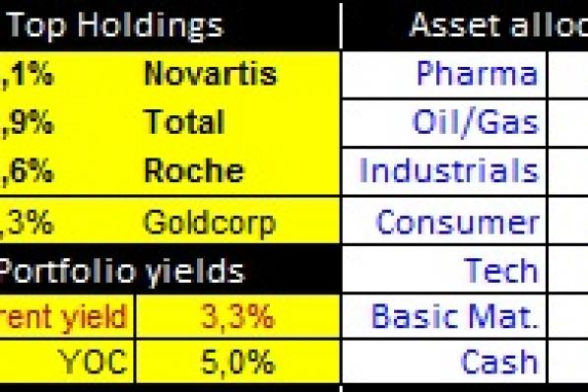Select the Novartis holding cell
Image resolution: width=588 pixels, height=392 pixels.
(x=211, y=74)
